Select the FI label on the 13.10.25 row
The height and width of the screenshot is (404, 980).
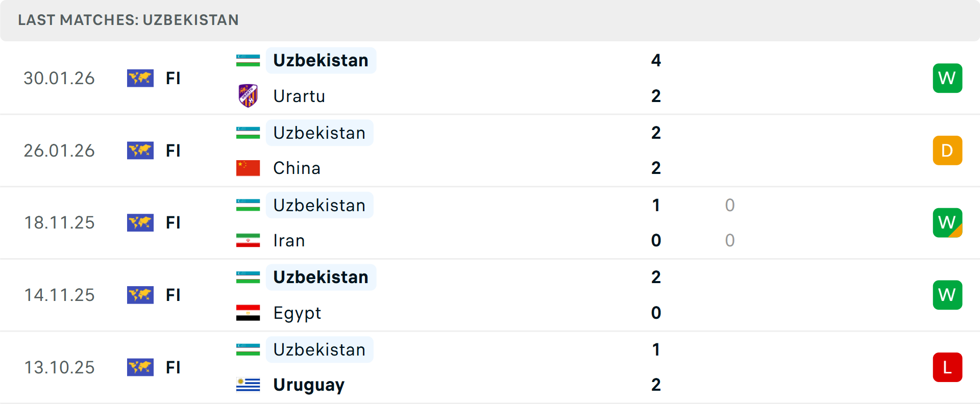(173, 367)
